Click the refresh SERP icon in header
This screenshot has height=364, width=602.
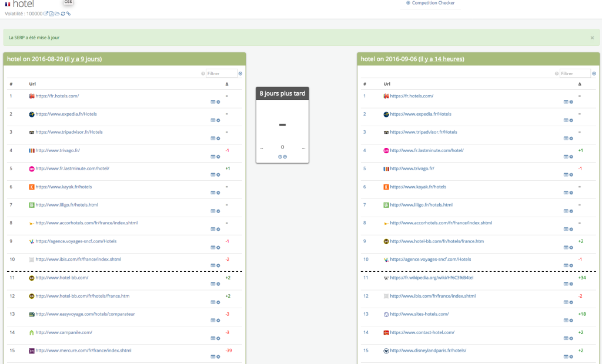point(63,14)
